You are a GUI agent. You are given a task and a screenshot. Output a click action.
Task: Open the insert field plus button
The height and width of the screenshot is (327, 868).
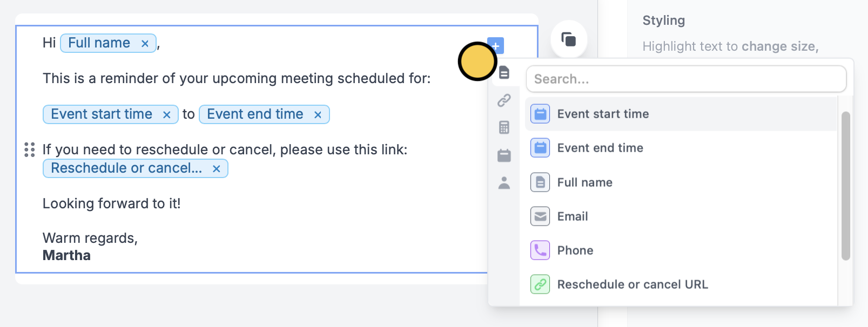click(494, 46)
